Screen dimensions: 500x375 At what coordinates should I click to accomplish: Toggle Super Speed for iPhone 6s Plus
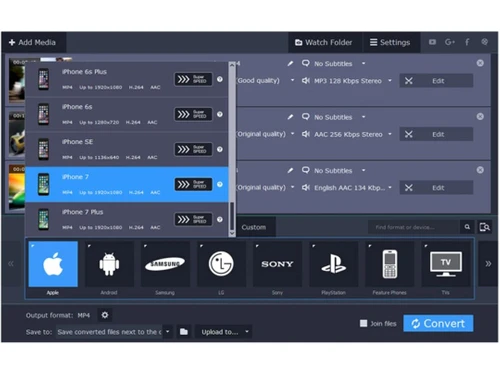pos(193,79)
